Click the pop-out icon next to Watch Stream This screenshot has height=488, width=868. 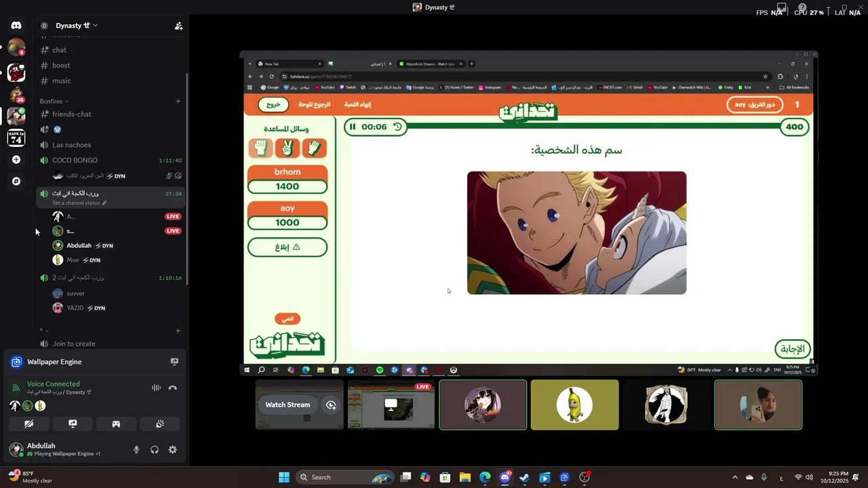(331, 405)
